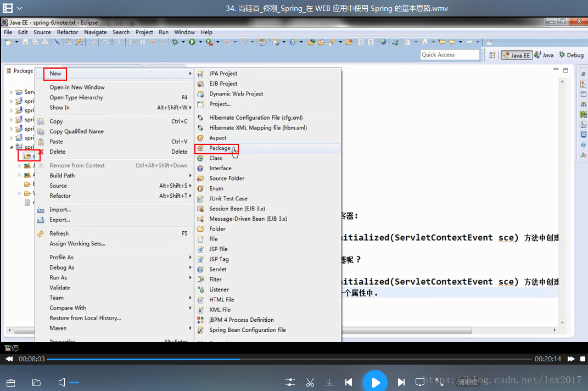The image size is (588, 391).
Task: Open the Refactor menu in menu bar
Action: 68,32
